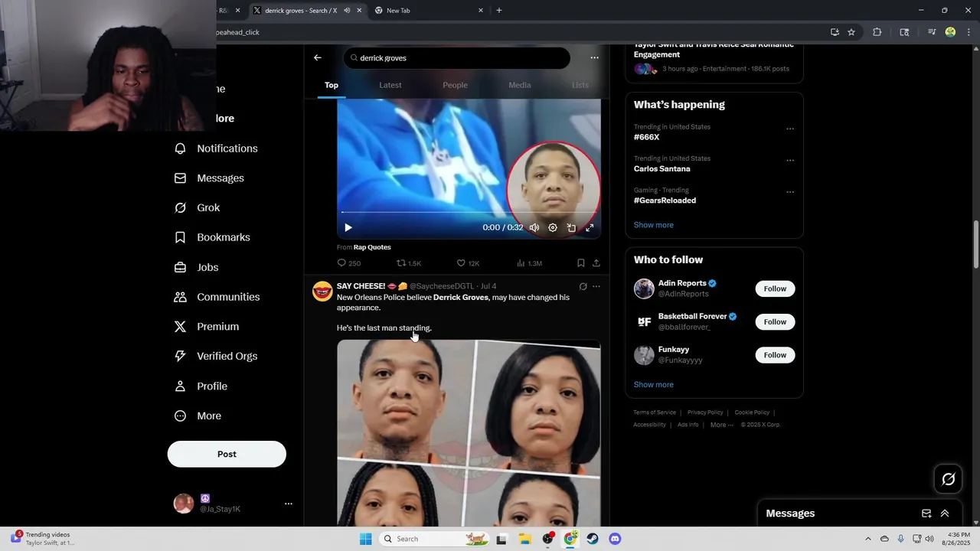The height and width of the screenshot is (551, 980).
Task: Reply to the Rap Quotes post
Action: 349,263
